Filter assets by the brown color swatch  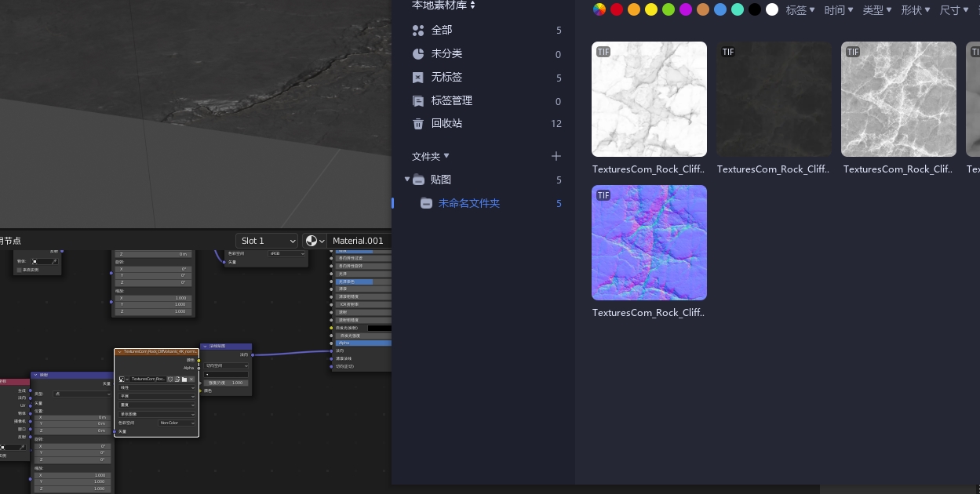pyautogui.click(x=703, y=9)
